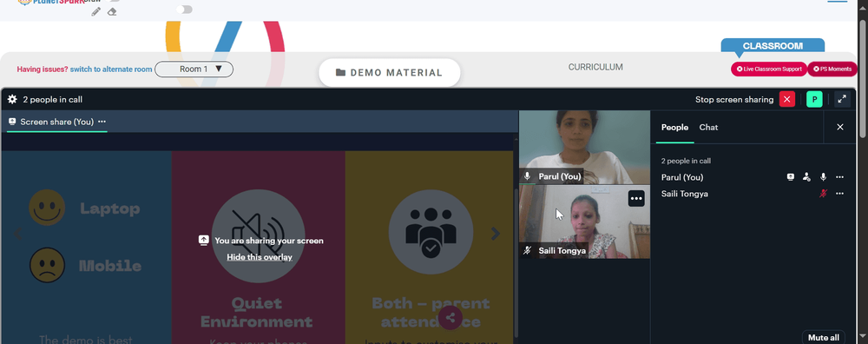The image size is (868, 344).
Task: Click Parul's screen share icon in People list
Action: tap(791, 177)
